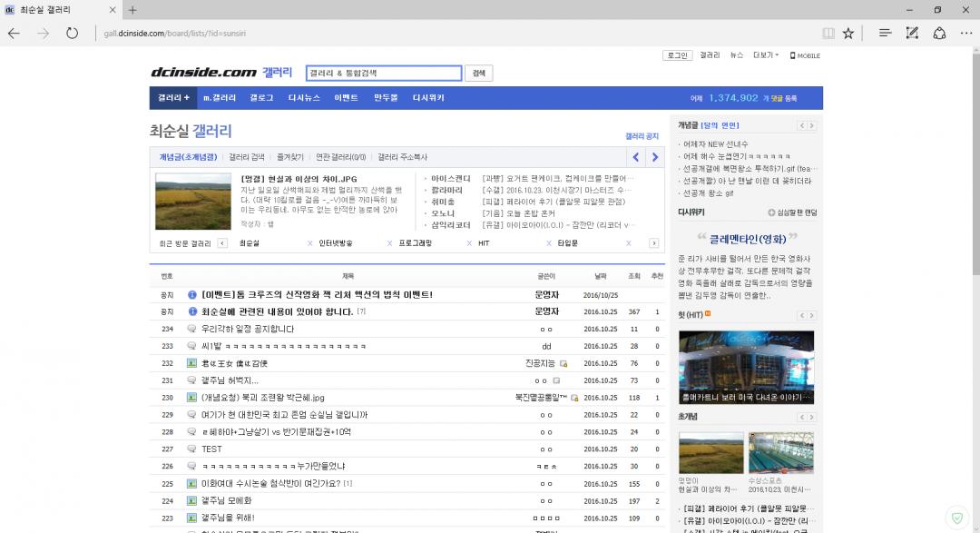This screenshot has height=533, width=980.
Task: Add page to favorites with star icon
Action: pyautogui.click(x=848, y=33)
